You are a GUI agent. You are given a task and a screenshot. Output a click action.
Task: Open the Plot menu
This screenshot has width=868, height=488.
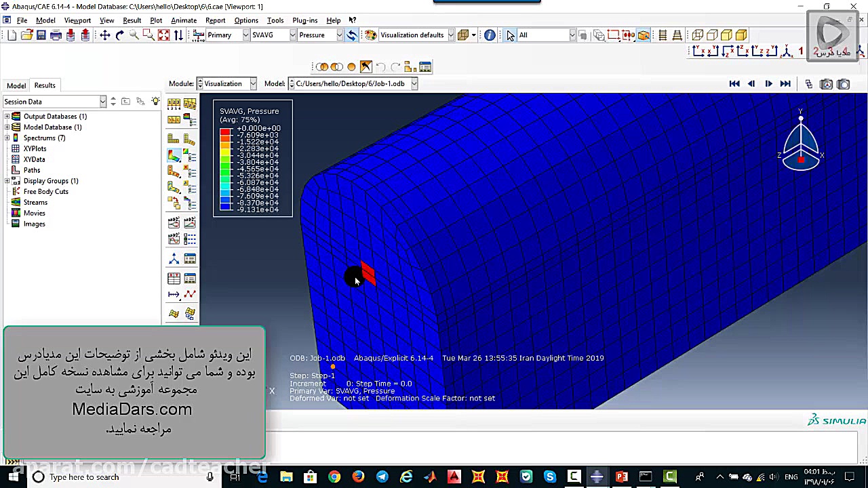click(x=156, y=20)
